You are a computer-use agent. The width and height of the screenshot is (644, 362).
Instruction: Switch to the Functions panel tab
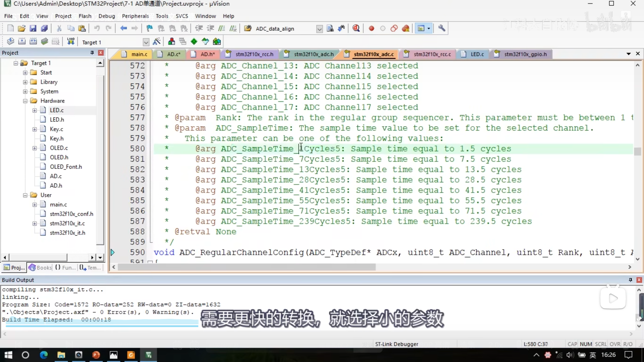pos(65,267)
